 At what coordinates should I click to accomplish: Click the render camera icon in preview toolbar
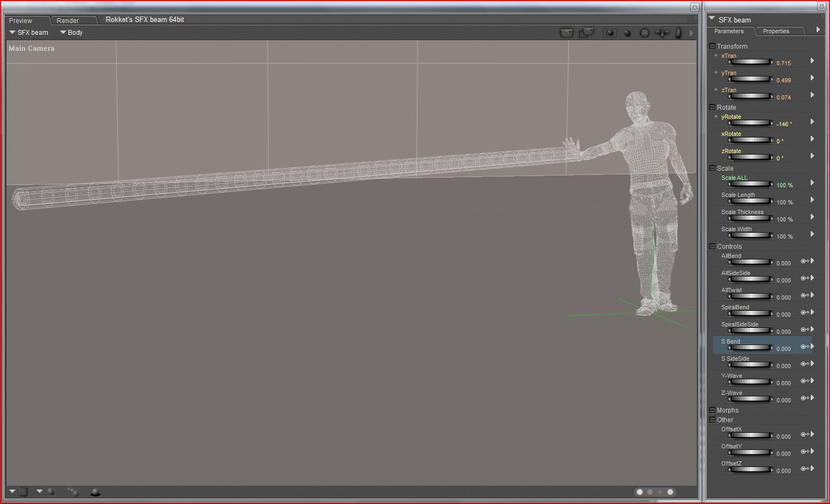pos(566,33)
